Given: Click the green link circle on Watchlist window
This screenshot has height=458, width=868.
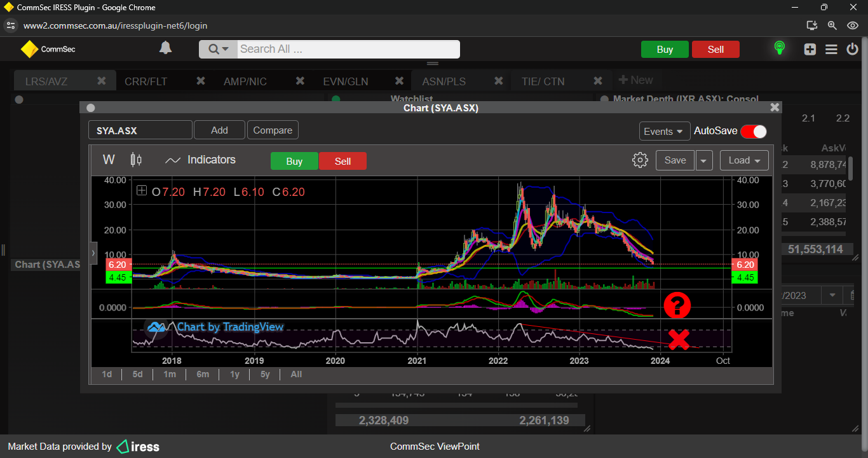Looking at the screenshot, I should point(336,99).
